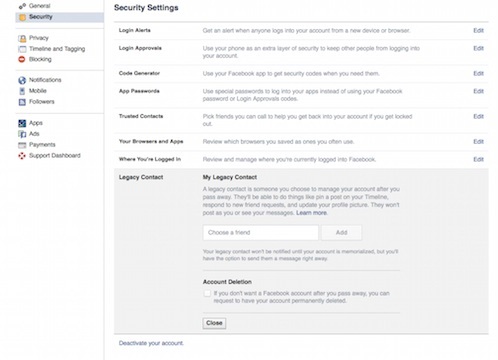Open General settings gear icon

(x=22, y=6)
